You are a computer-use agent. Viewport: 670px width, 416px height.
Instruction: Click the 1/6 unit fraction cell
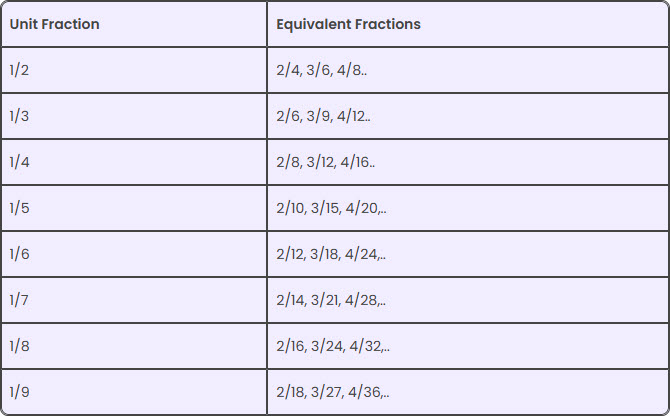point(20,254)
